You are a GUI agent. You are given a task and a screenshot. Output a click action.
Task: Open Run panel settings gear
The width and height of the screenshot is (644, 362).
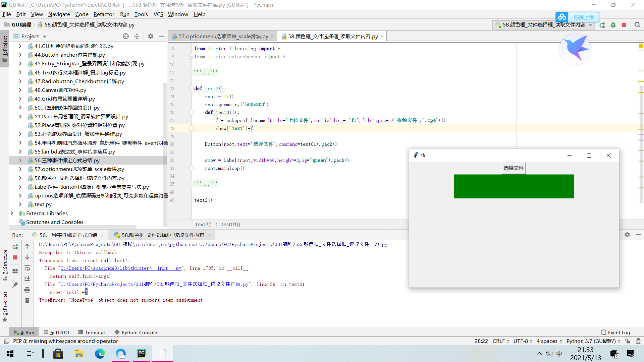pyautogui.click(x=627, y=235)
